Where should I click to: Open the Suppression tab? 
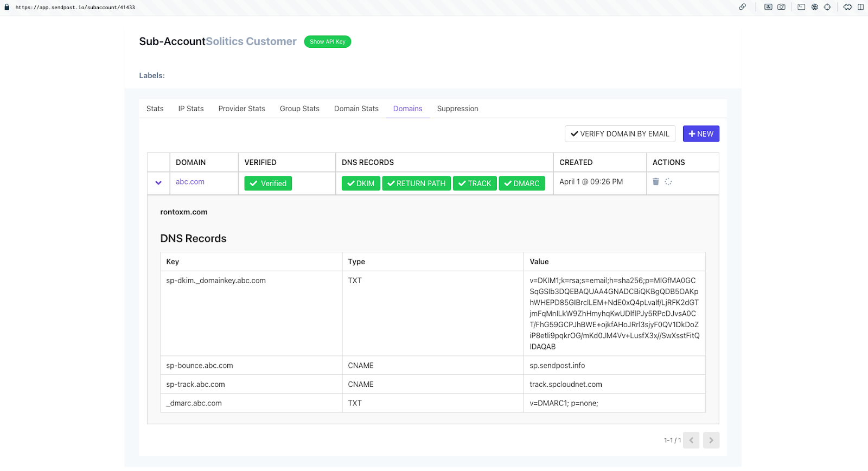point(458,109)
